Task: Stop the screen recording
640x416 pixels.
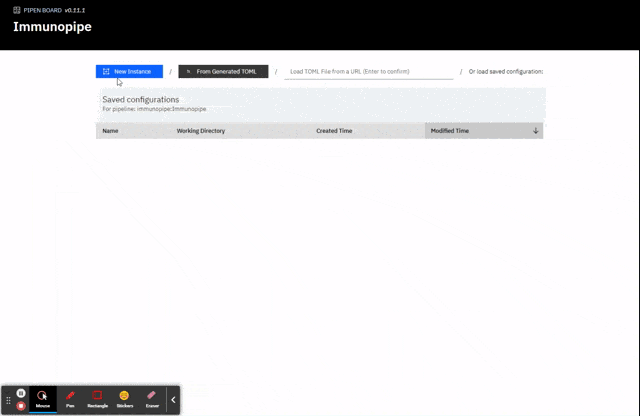Action: tap(21, 406)
